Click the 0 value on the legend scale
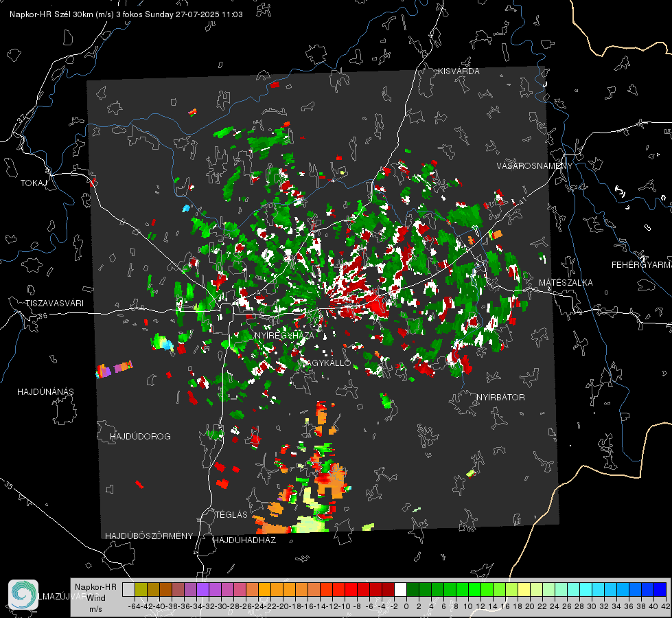 [406, 606]
